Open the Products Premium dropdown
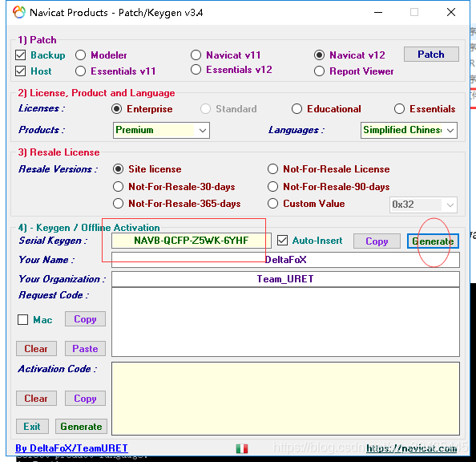The width and height of the screenshot is (476, 462). [161, 131]
